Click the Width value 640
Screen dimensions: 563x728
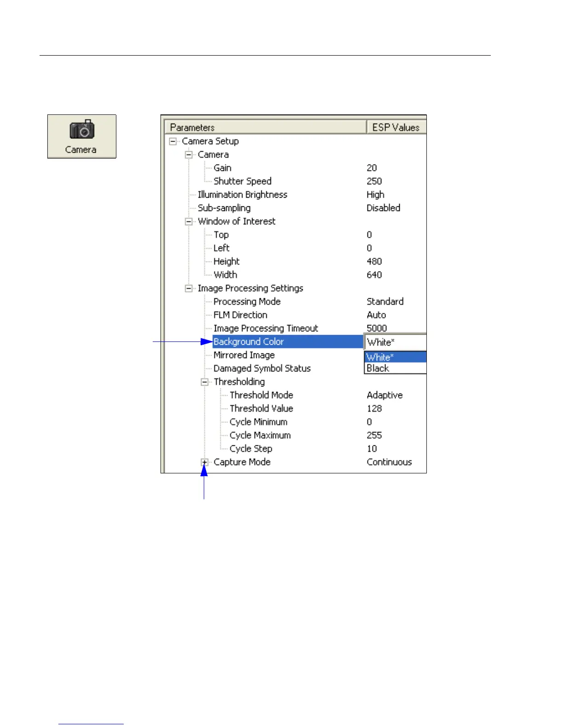click(374, 275)
